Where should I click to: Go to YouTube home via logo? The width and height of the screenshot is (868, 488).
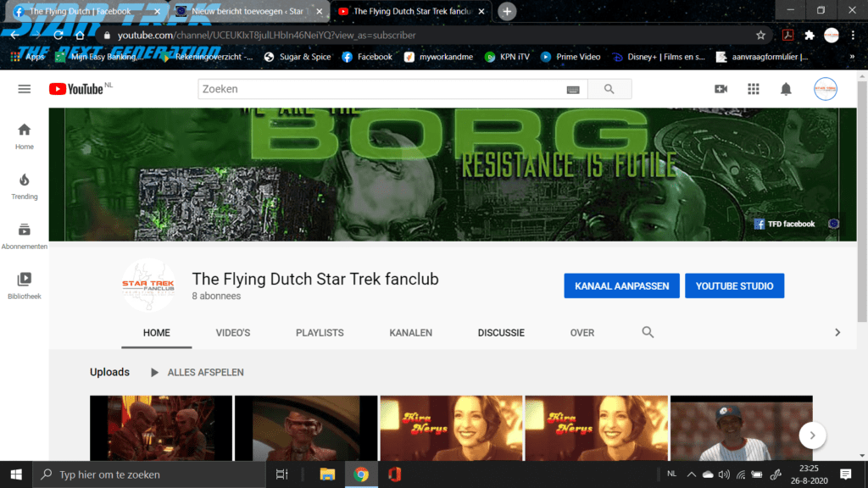point(75,89)
